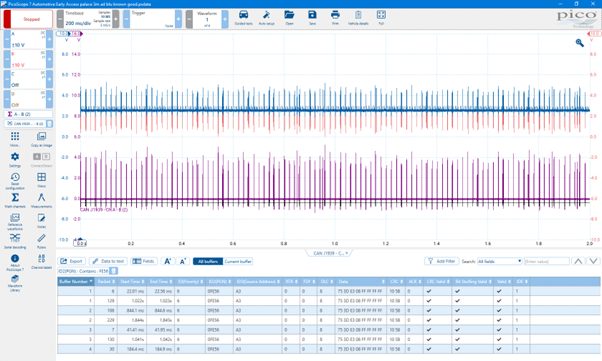
Task: Open the Search All fields dropdown
Action: pyautogui.click(x=499, y=261)
